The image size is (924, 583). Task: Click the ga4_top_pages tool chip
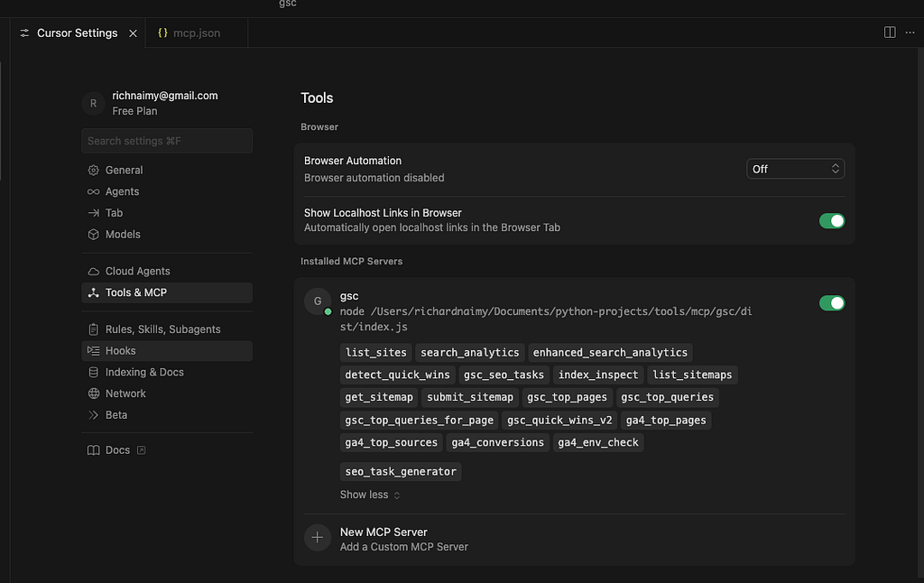point(666,421)
